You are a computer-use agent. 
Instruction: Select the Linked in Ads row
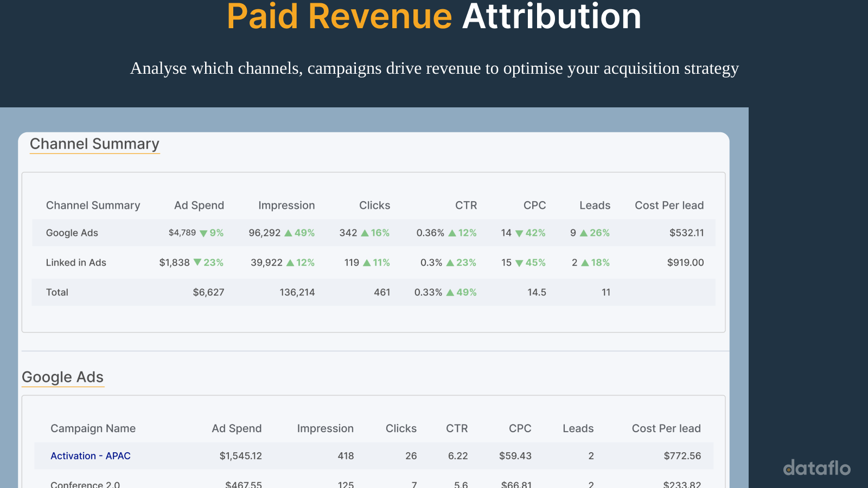pyautogui.click(x=76, y=262)
